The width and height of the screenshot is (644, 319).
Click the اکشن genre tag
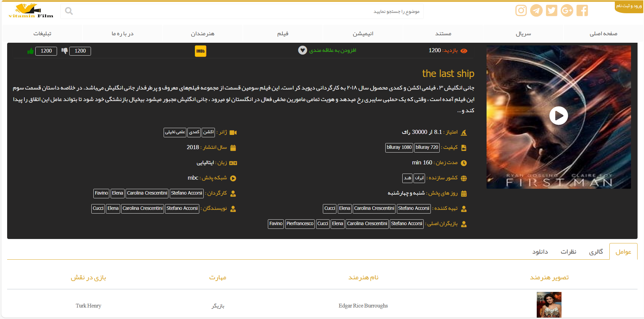[x=208, y=132]
